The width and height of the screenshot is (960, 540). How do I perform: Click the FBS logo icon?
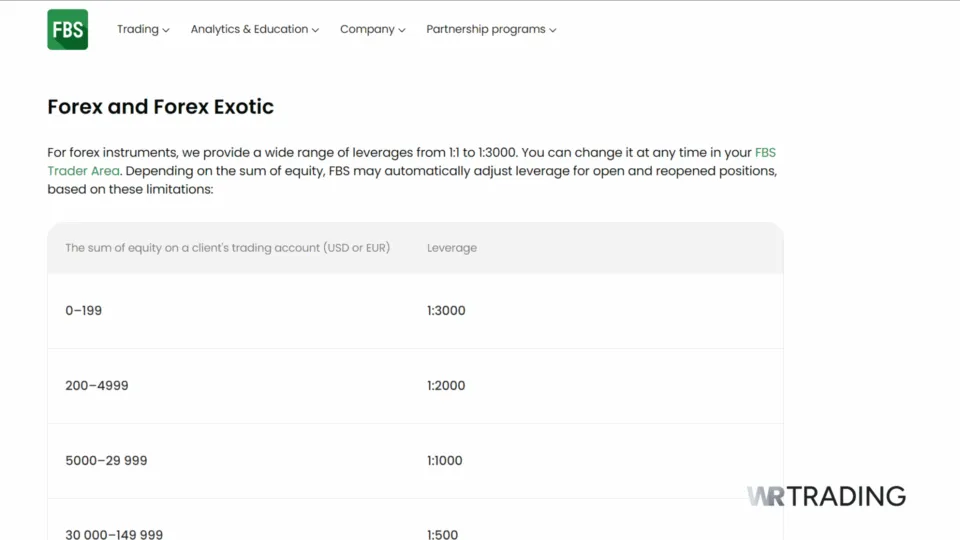(67, 29)
